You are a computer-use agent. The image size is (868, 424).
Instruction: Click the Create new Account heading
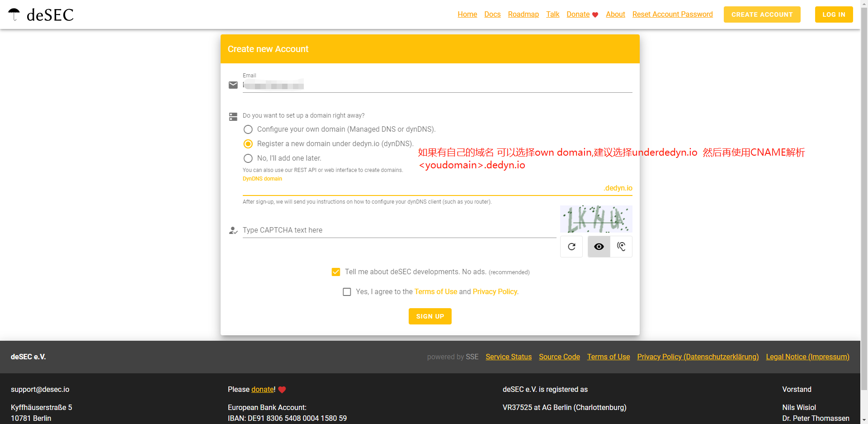[x=268, y=49]
